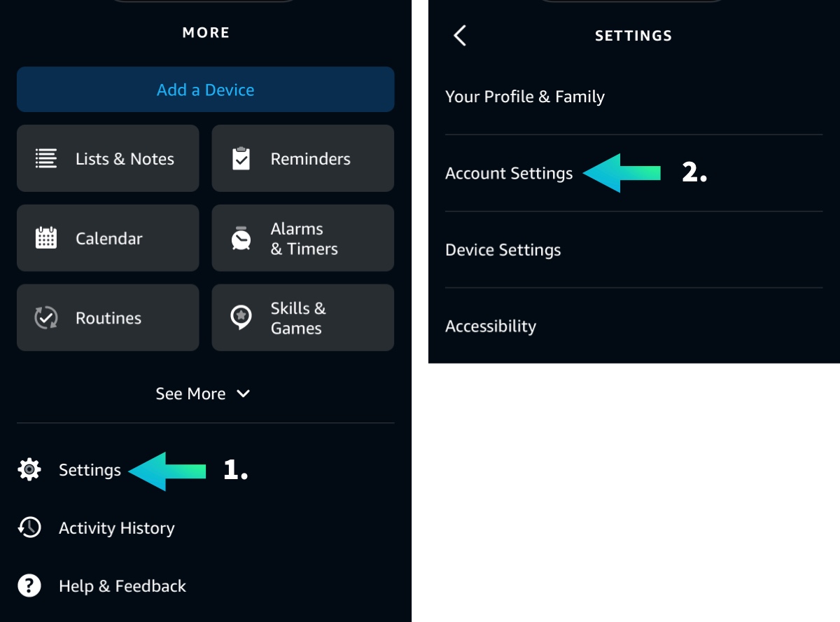The height and width of the screenshot is (622, 840).
Task: Click the Routines circular check icon
Action: pos(46,318)
